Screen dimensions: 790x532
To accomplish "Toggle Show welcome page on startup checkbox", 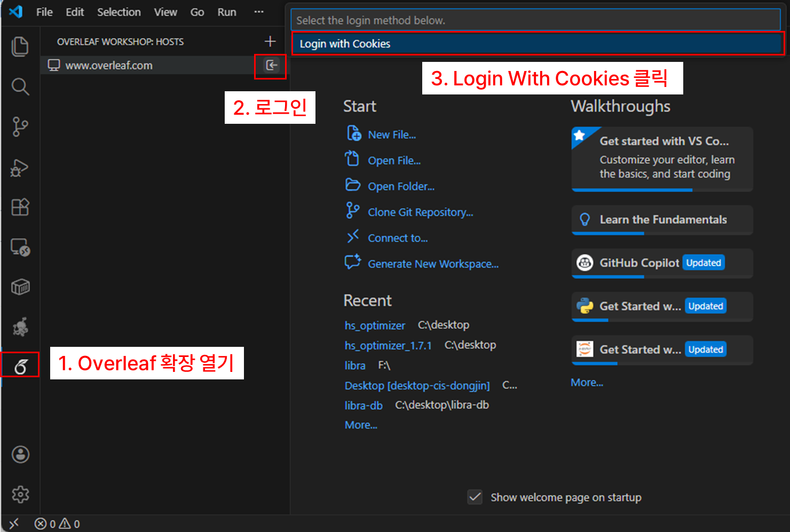I will [x=475, y=497].
